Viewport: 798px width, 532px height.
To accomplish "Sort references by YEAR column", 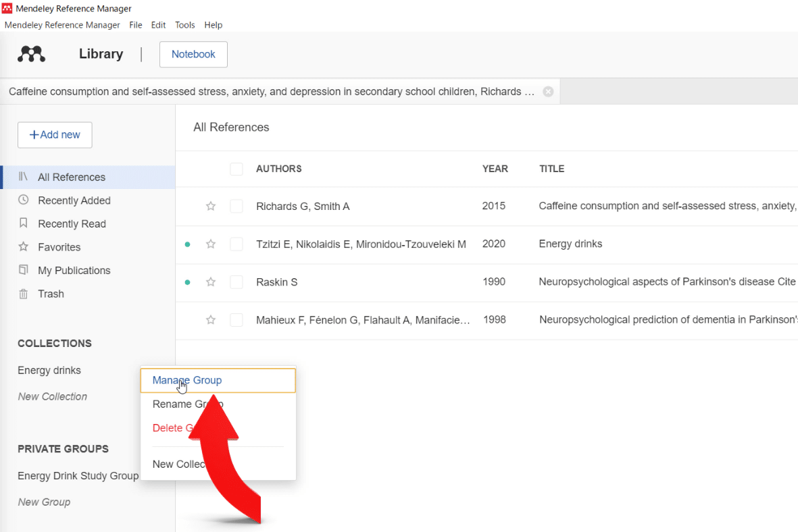I will pyautogui.click(x=495, y=169).
